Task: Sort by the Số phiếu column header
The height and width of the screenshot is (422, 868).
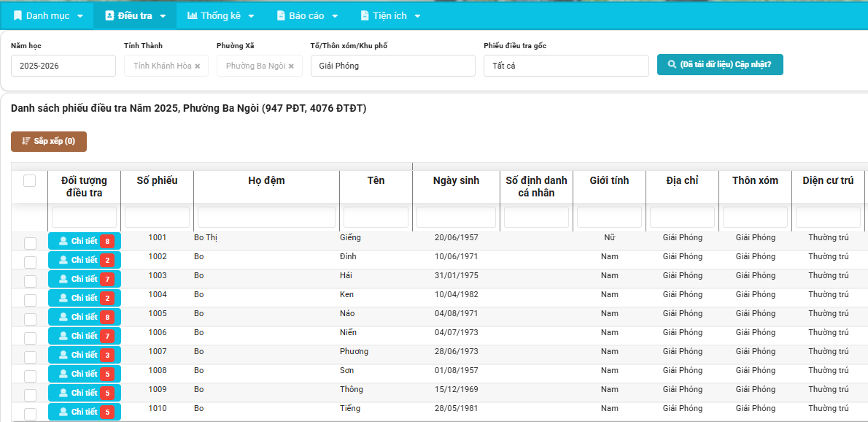Action: coord(158,180)
